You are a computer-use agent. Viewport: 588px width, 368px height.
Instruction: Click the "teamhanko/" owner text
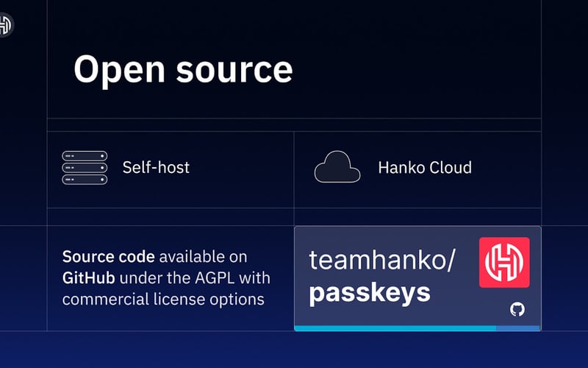[382, 261]
